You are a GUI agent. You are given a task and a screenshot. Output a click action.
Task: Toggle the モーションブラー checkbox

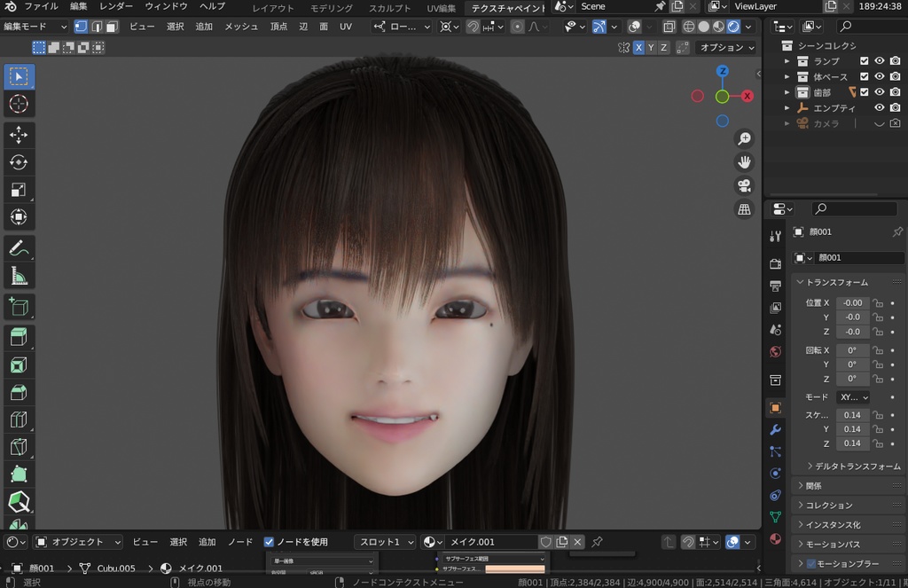(x=811, y=564)
